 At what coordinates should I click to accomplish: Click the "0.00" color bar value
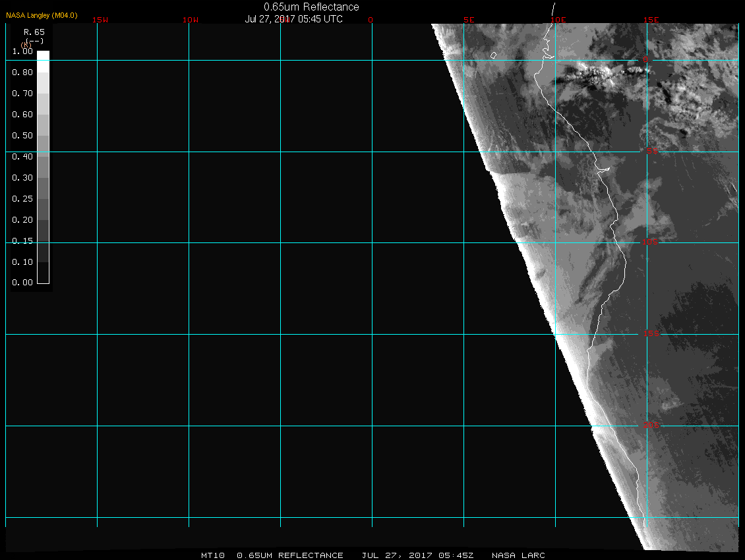(22, 282)
